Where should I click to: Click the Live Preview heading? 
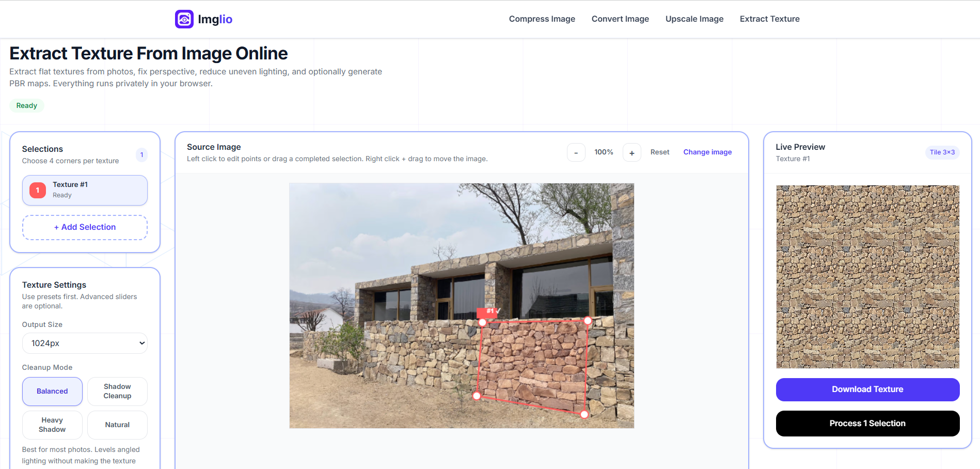click(800, 147)
